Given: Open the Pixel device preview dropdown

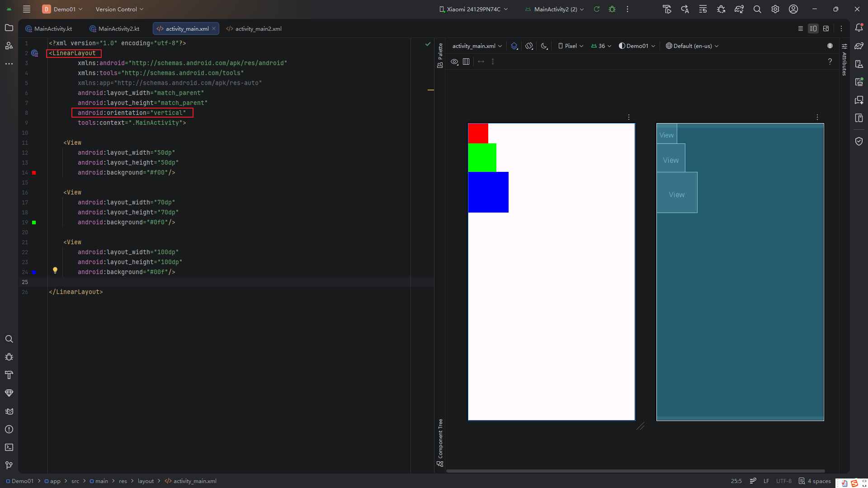Looking at the screenshot, I should click(571, 46).
